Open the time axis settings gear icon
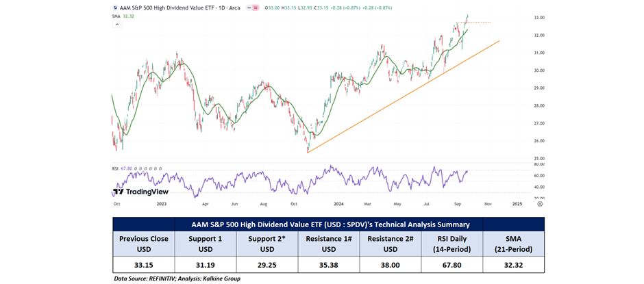The image size is (644, 284). point(540,203)
